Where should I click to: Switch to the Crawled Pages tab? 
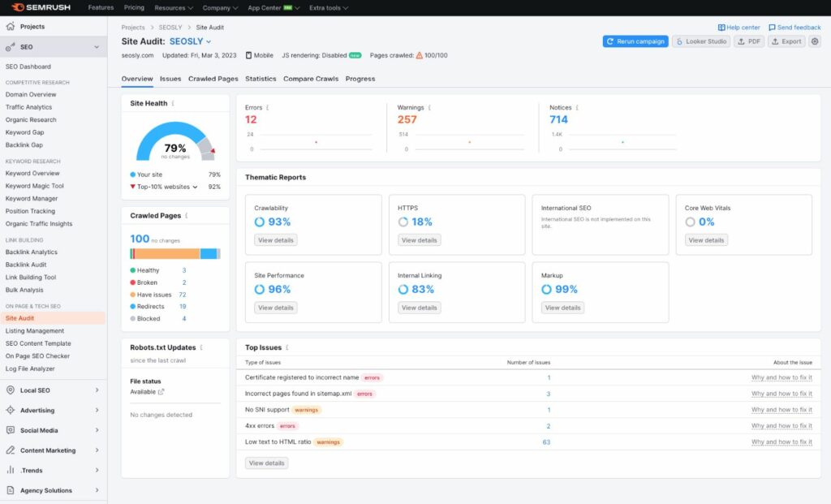click(x=213, y=79)
